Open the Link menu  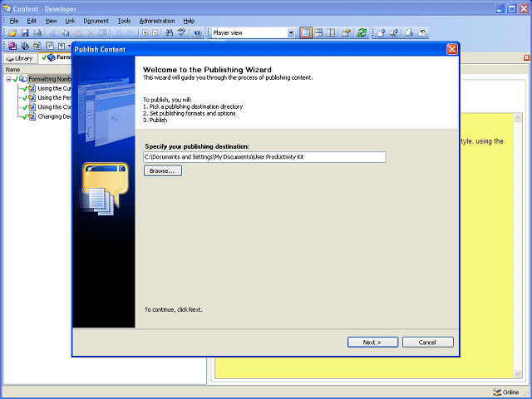pyautogui.click(x=70, y=21)
